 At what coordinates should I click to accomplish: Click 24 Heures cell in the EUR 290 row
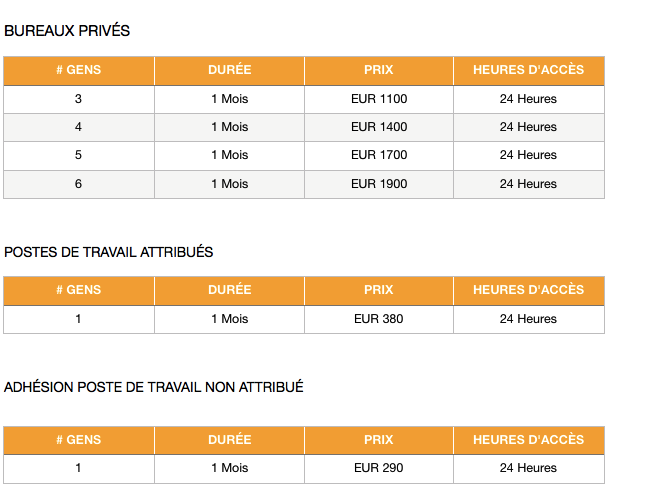529,468
